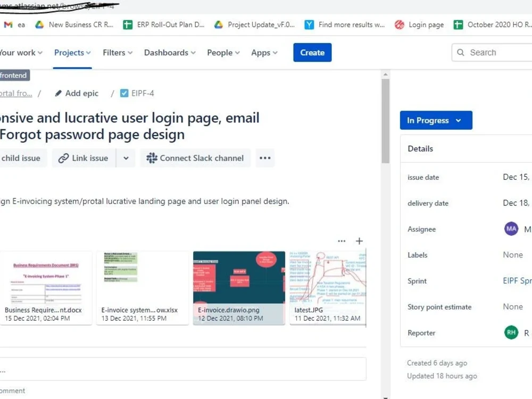Open the Filters dropdown
532x399 pixels.
tap(113, 52)
